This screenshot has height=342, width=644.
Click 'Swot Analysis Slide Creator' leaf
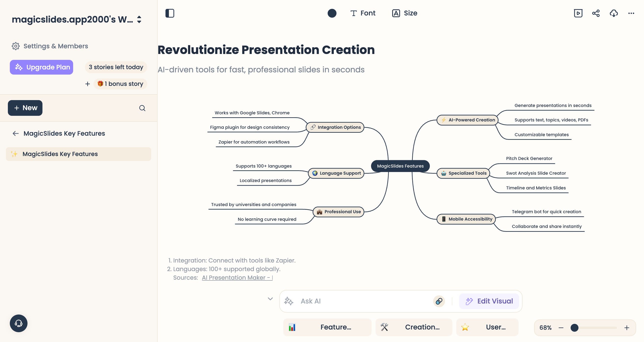point(536,173)
